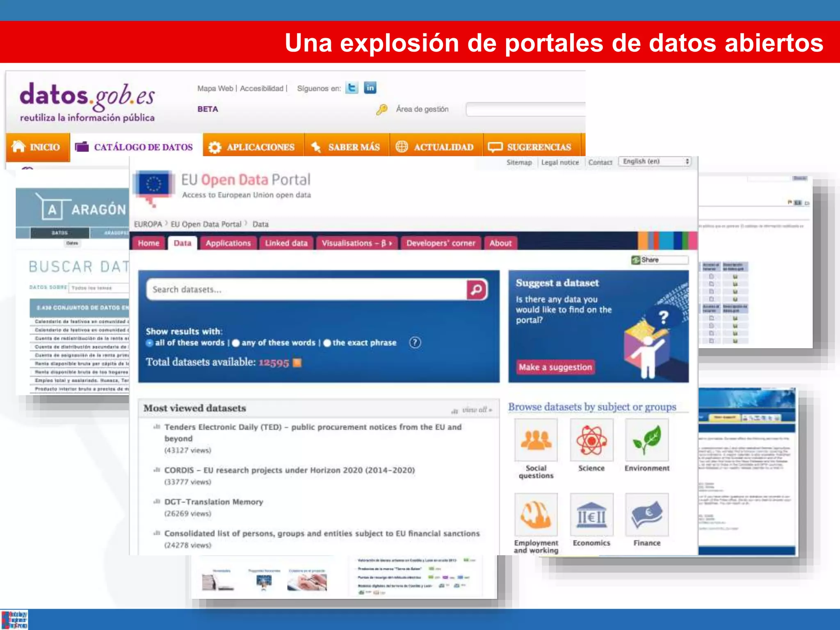This screenshot has width=840, height=630.
Task: Select the Finance euro banknote icon
Action: click(647, 515)
